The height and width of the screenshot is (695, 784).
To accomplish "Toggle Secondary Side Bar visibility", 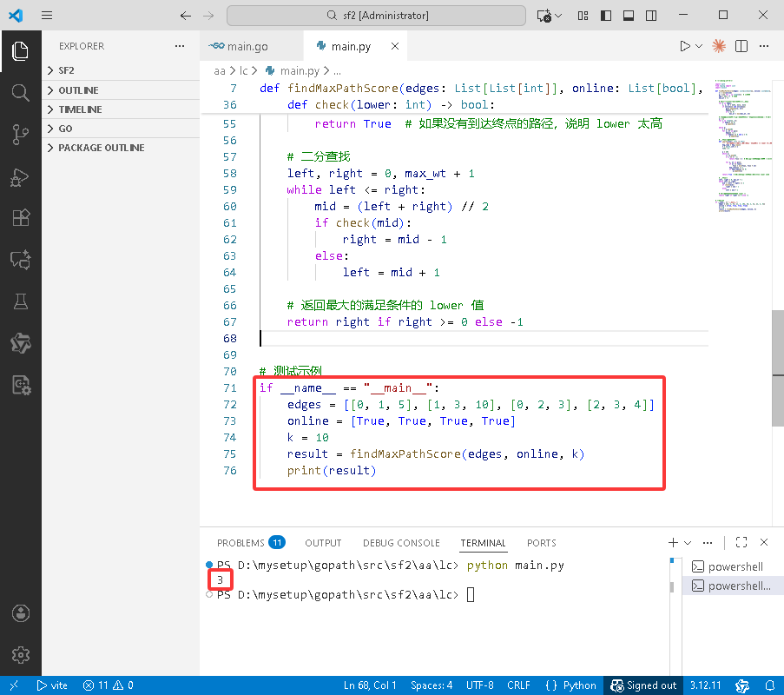I will coord(651,16).
